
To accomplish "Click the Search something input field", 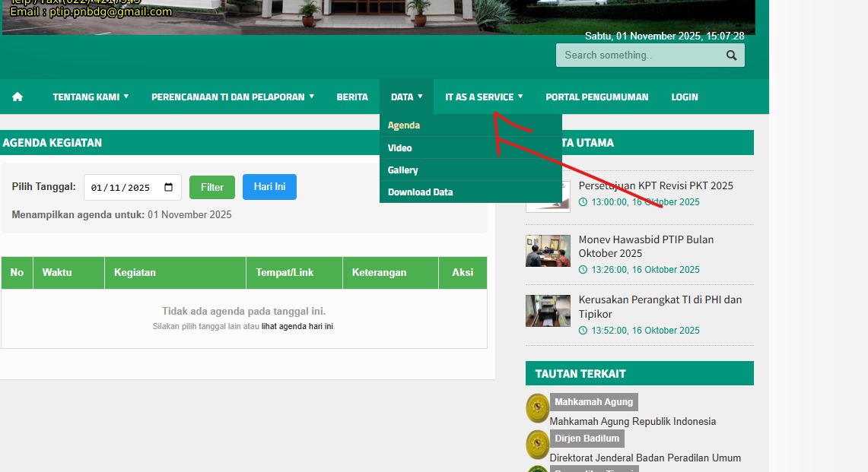I will pyautogui.click(x=639, y=55).
